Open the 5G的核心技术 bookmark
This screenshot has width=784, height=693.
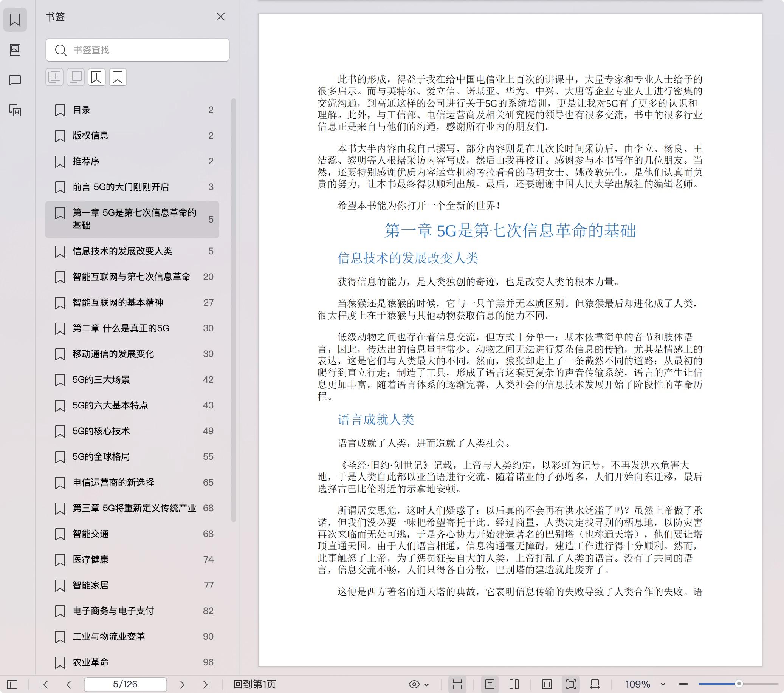coord(132,431)
